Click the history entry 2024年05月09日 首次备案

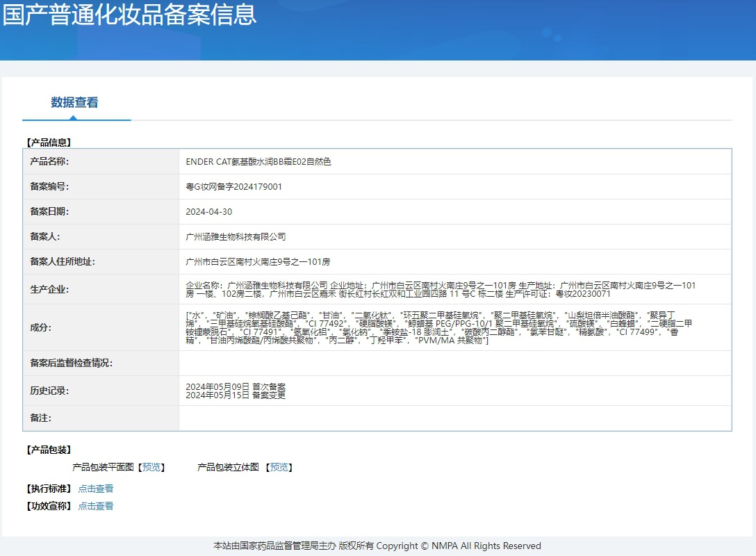pyautogui.click(x=236, y=386)
